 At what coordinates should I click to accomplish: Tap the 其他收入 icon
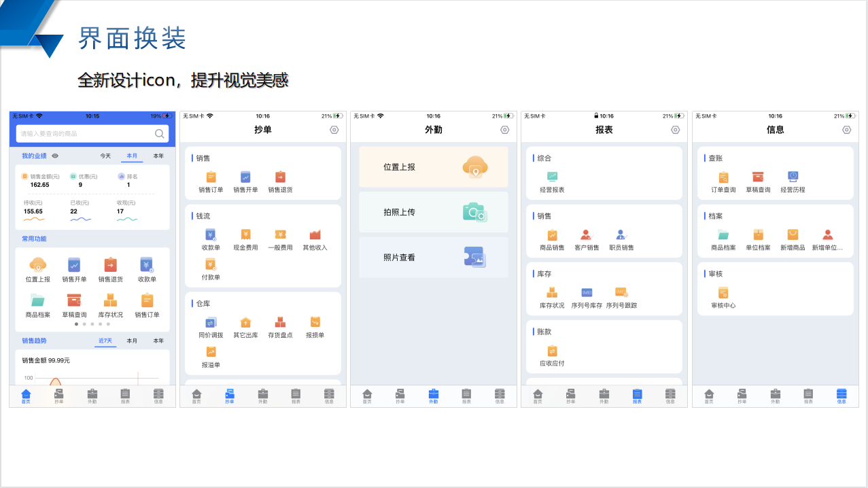pos(315,235)
